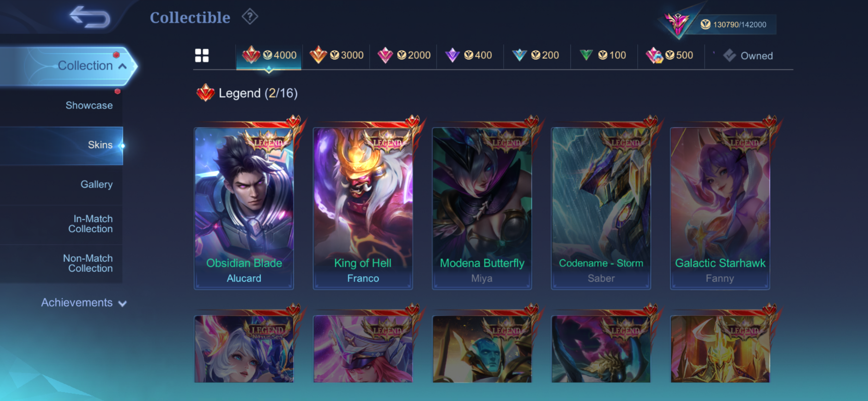This screenshot has height=401, width=868.
Task: Open Non-Match Collection
Action: (x=88, y=263)
